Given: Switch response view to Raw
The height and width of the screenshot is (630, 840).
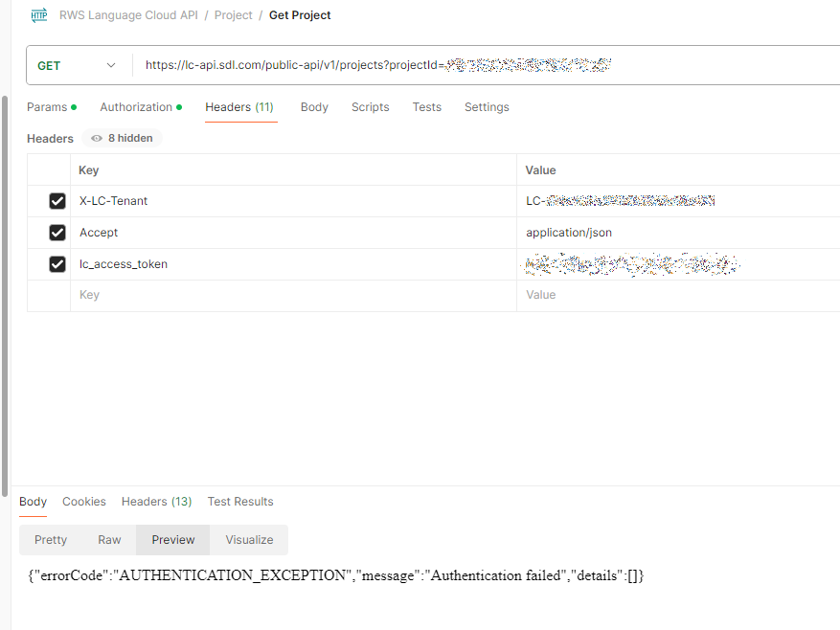Looking at the screenshot, I should pyautogui.click(x=109, y=540).
